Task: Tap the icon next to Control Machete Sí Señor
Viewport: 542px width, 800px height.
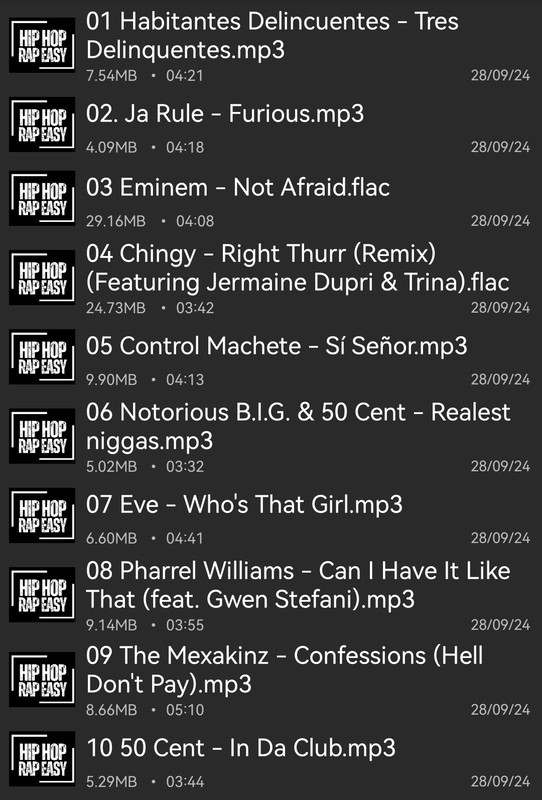Action: point(42,357)
